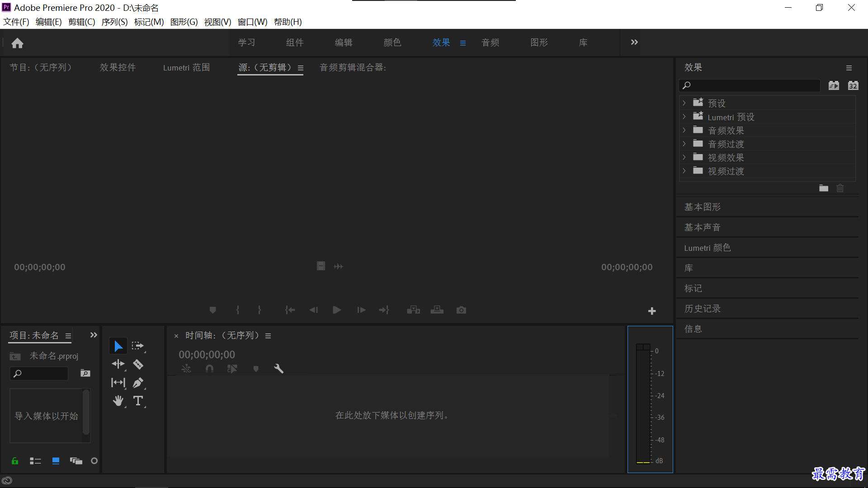Select the Hand tool
The image size is (868, 488).
tap(118, 401)
